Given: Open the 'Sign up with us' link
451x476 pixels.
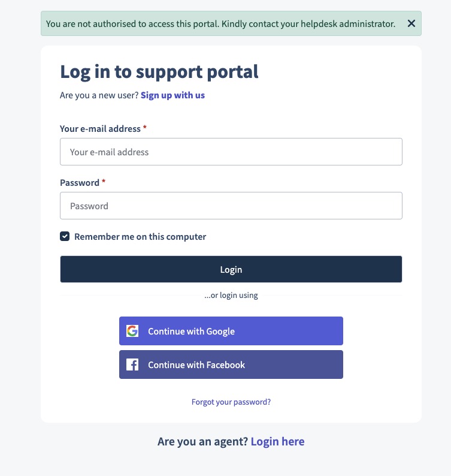Looking at the screenshot, I should point(172,95).
